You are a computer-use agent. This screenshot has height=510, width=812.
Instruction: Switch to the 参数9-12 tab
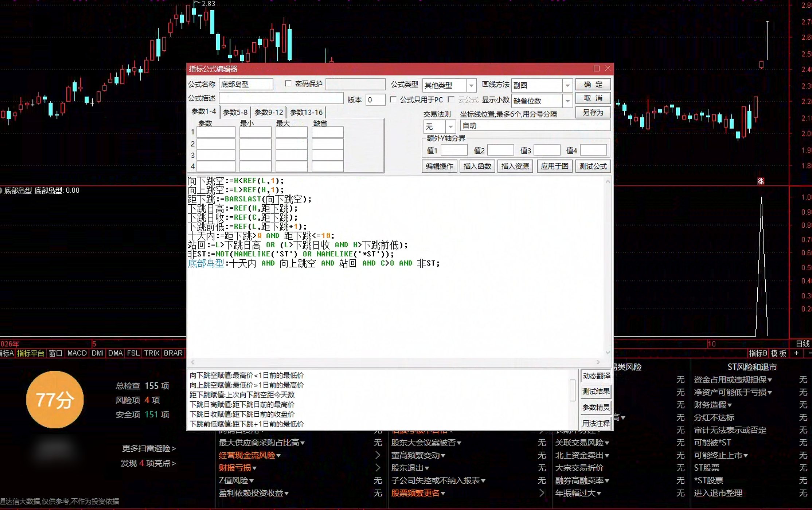tap(269, 112)
